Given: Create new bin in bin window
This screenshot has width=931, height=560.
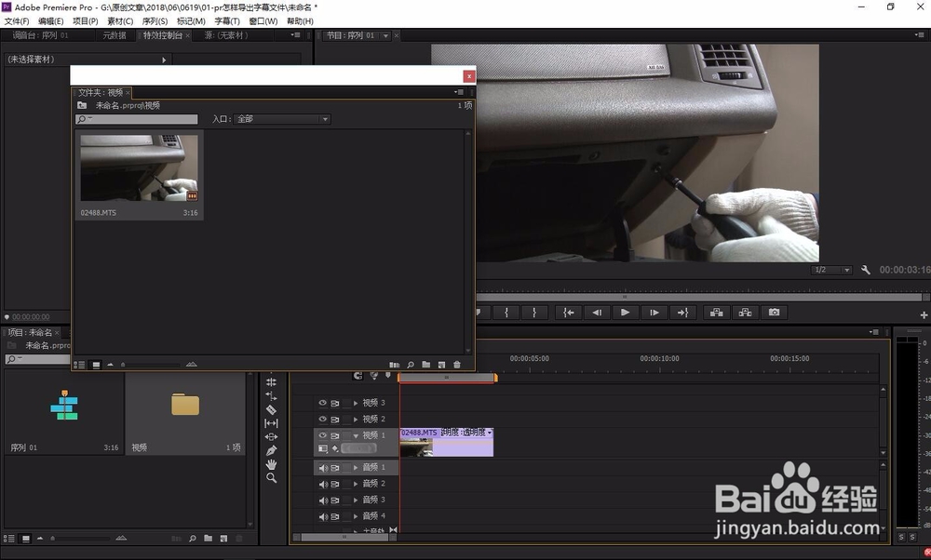Looking at the screenshot, I should [426, 365].
